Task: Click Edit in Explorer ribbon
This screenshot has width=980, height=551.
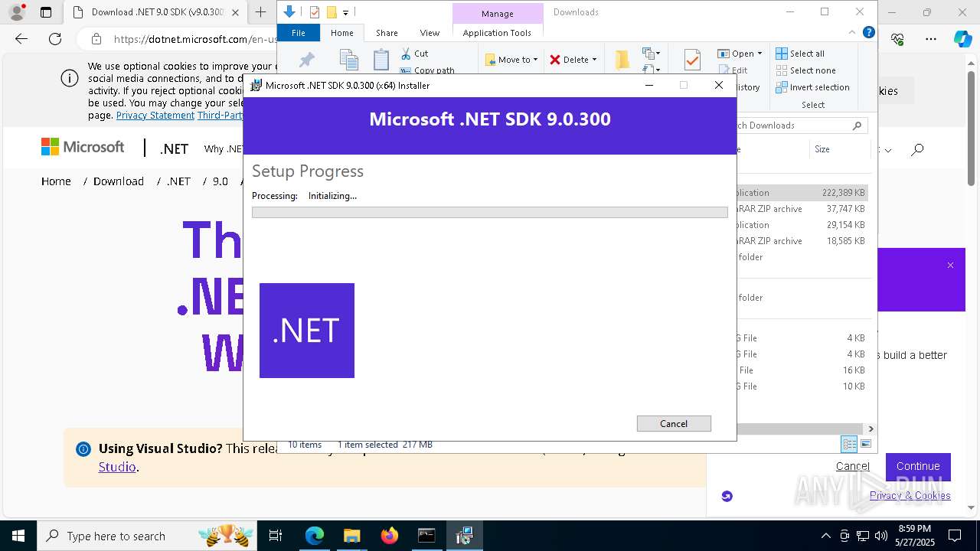Action: coord(733,70)
